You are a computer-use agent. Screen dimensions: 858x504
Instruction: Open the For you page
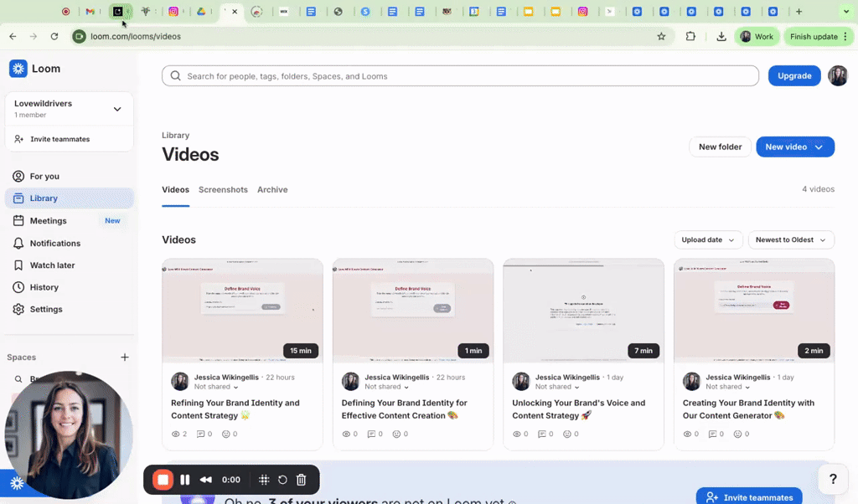(x=69, y=176)
